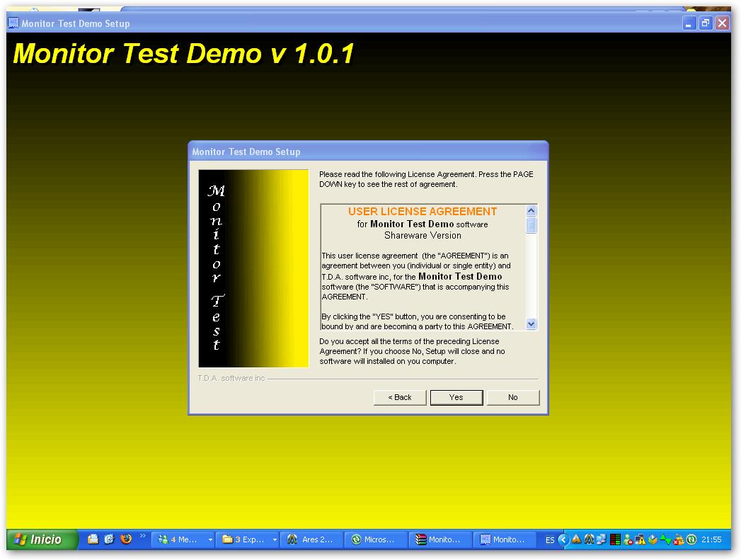This screenshot has height=560, width=741.
Task: Launch the Outlook Express quick launch icon
Action: (x=109, y=539)
